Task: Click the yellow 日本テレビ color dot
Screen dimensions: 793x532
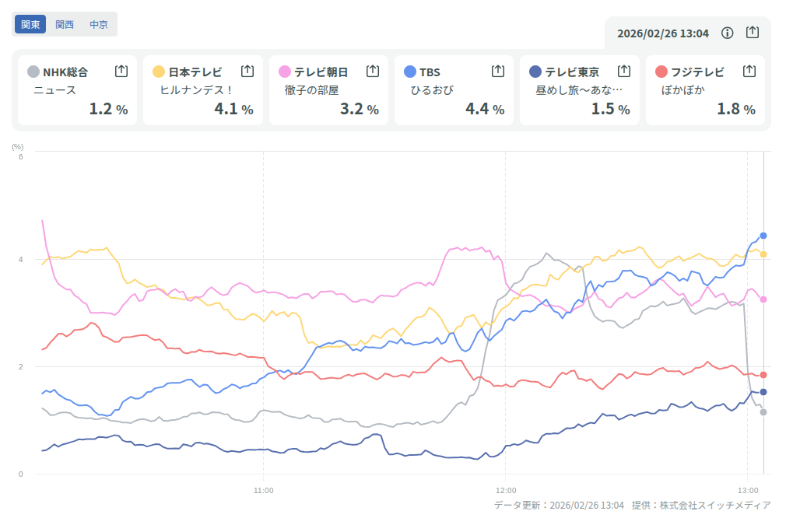Action: pos(159,72)
